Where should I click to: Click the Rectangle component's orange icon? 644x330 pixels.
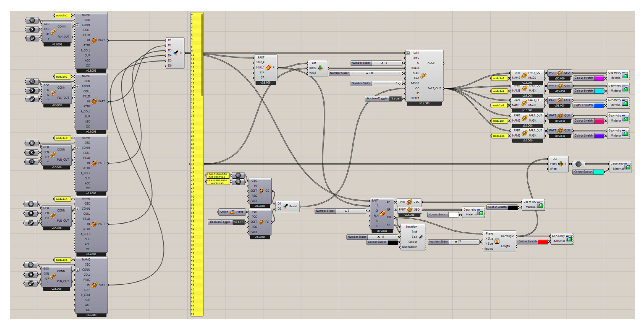497,241
